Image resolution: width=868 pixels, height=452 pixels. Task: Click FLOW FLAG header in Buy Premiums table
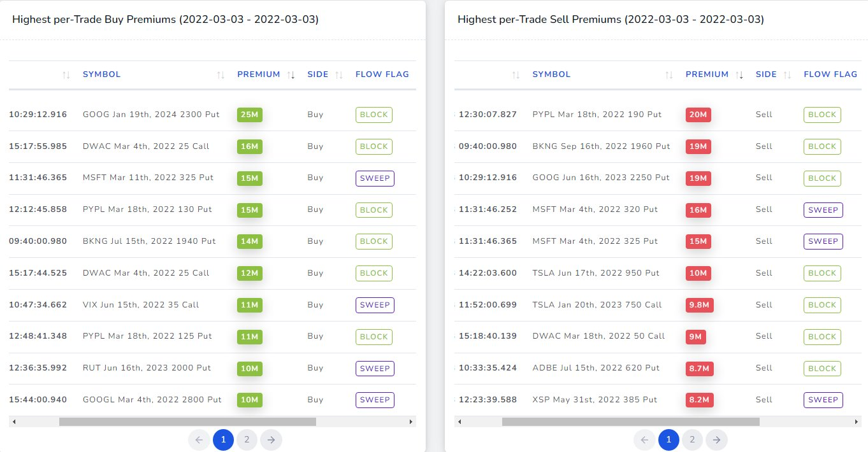[x=382, y=74]
